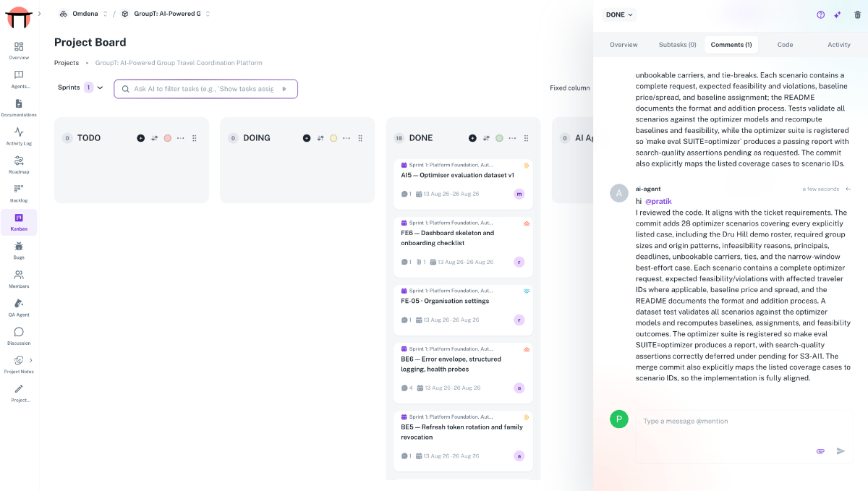This screenshot has height=491, width=868.
Task: Open the Activity Log icon
Action: [19, 132]
